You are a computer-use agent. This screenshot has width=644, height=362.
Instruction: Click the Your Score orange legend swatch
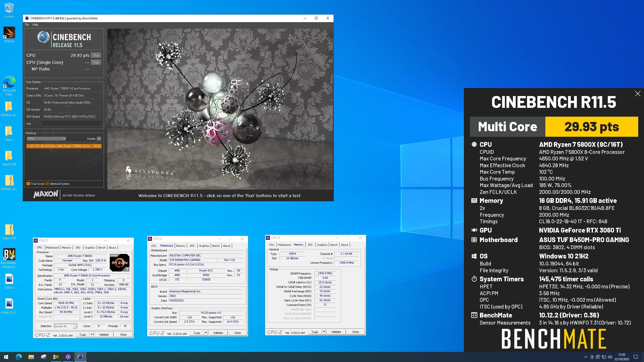pos(28,184)
